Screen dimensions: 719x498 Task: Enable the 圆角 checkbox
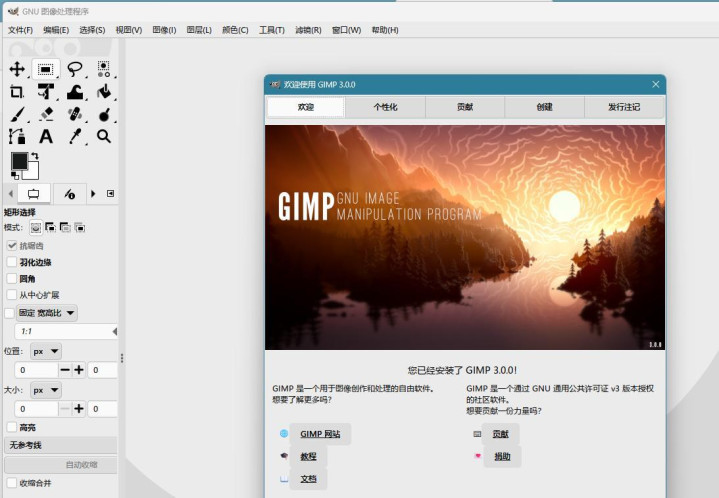click(x=12, y=279)
